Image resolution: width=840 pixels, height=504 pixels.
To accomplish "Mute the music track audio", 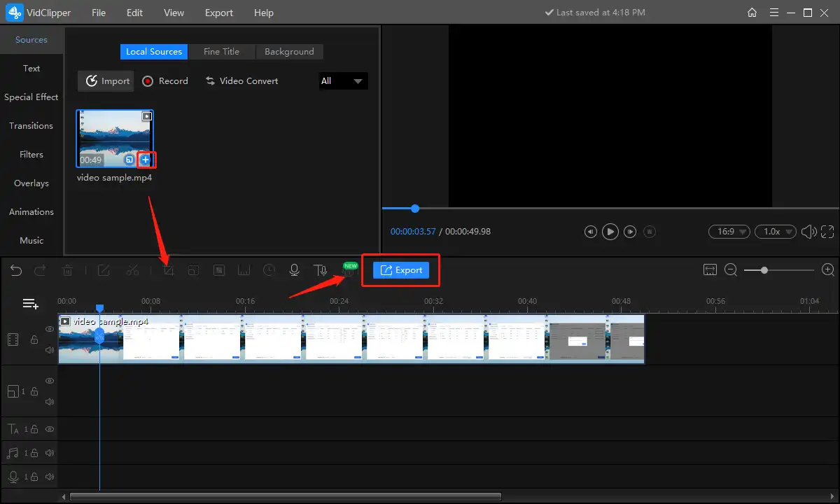I will pos(50,453).
